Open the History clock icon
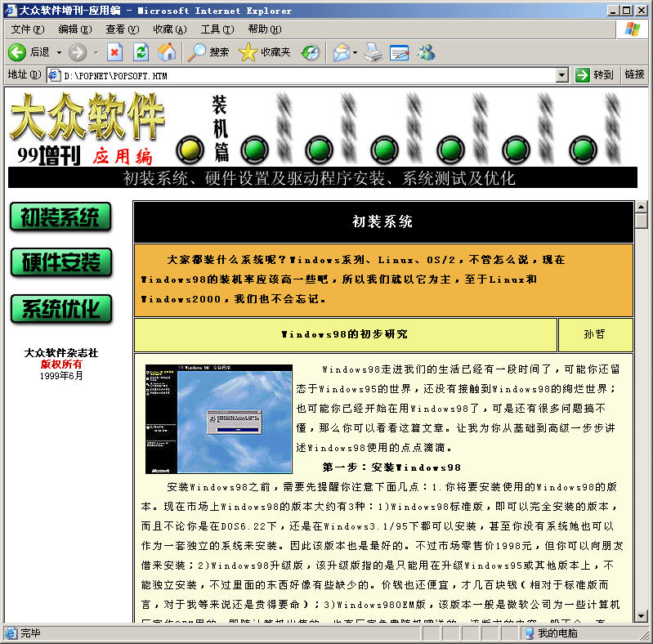Viewport: 653px width, 644px height. pyautogui.click(x=311, y=52)
